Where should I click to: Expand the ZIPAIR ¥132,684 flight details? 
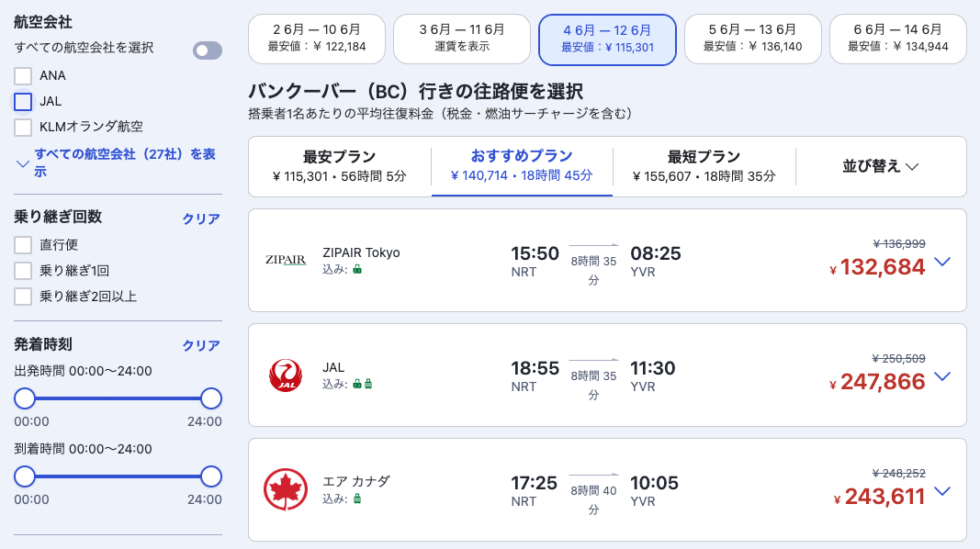(942, 262)
